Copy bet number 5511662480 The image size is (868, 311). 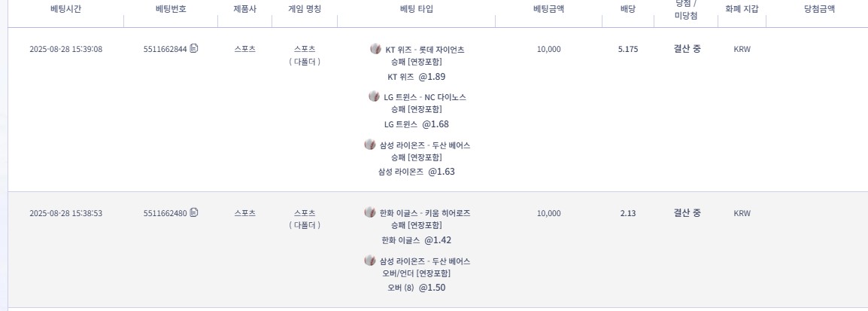tap(194, 213)
